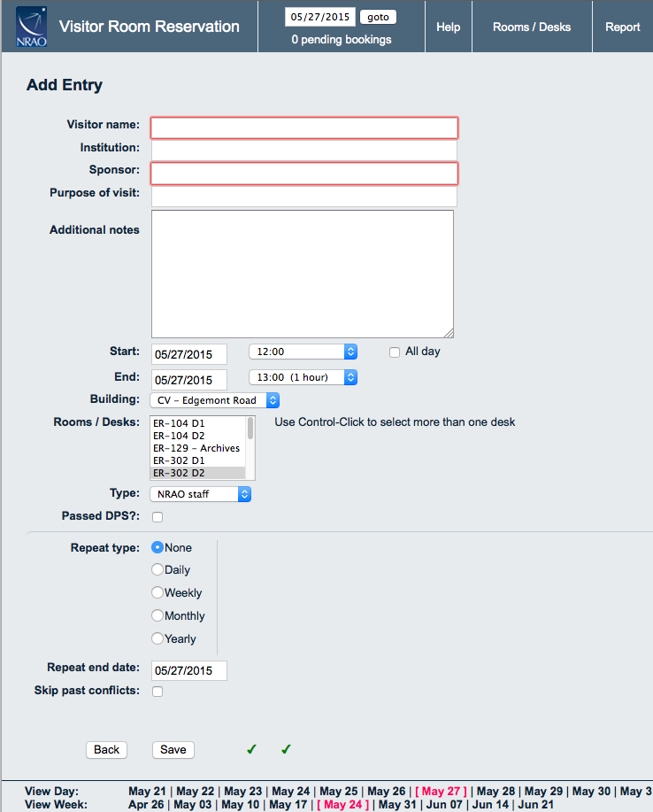Choose the Daily repeat option
The height and width of the screenshot is (812, 653).
[x=157, y=570]
